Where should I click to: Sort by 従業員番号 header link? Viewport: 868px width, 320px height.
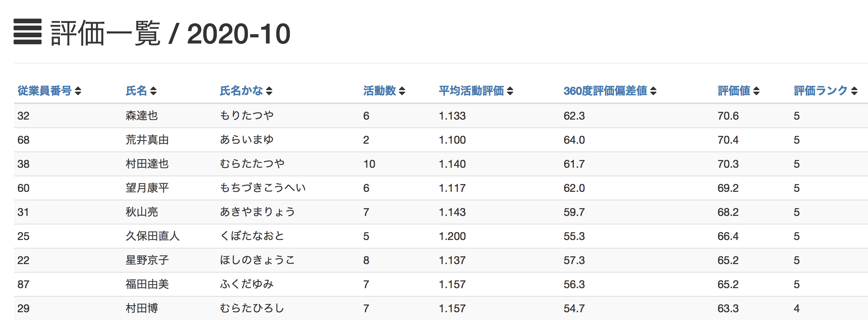(45, 91)
